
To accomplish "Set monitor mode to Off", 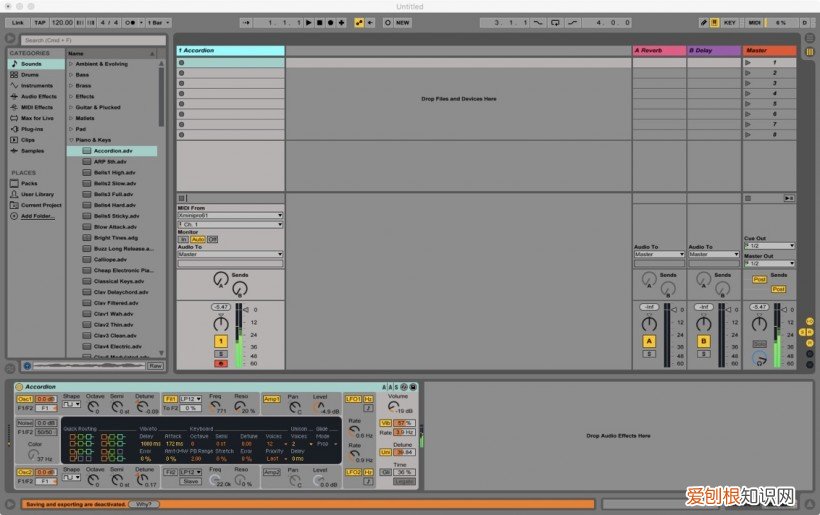I will click(212, 240).
